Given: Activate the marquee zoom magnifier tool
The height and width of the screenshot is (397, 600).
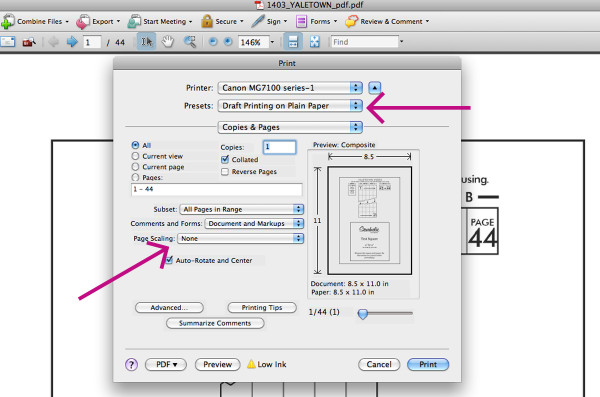Looking at the screenshot, I should pyautogui.click(x=190, y=41).
